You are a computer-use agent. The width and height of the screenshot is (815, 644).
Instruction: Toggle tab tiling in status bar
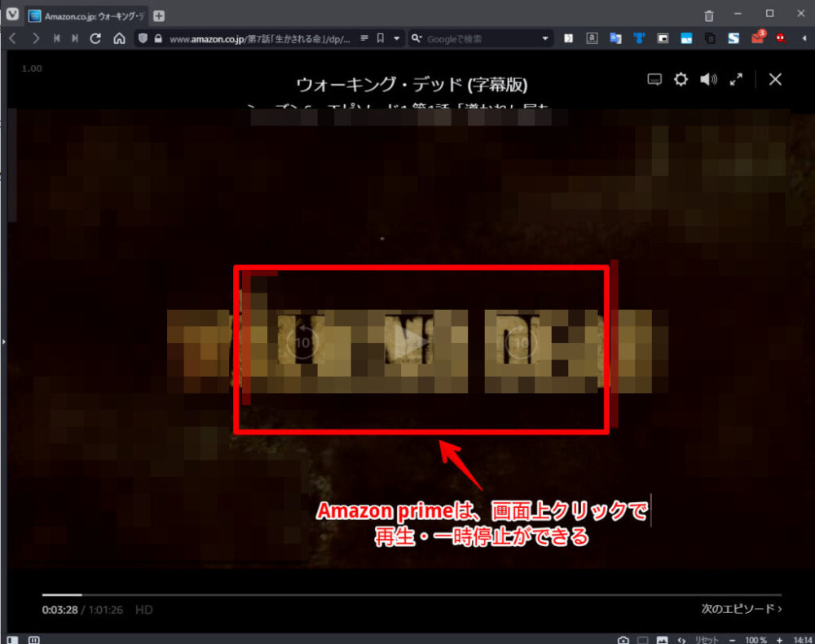33,639
